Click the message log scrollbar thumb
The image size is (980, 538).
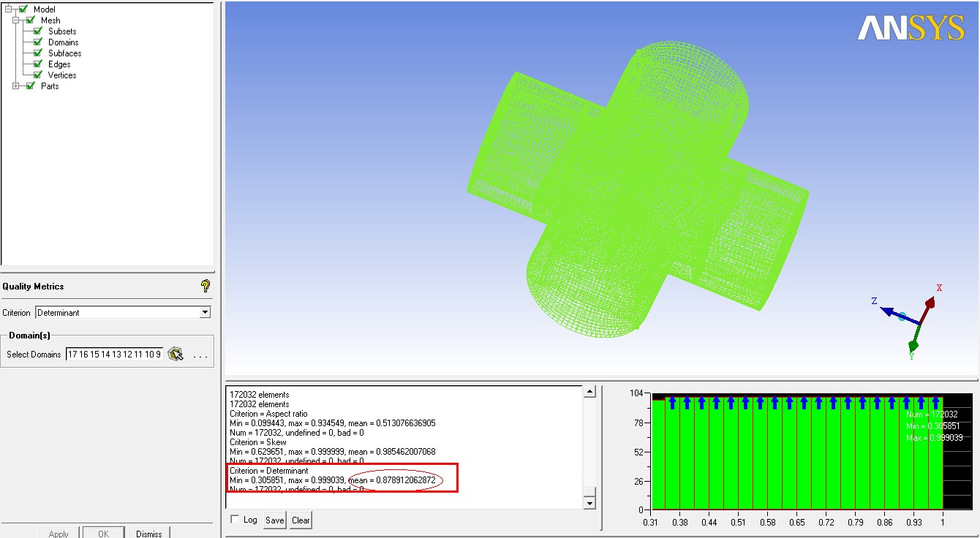589,492
